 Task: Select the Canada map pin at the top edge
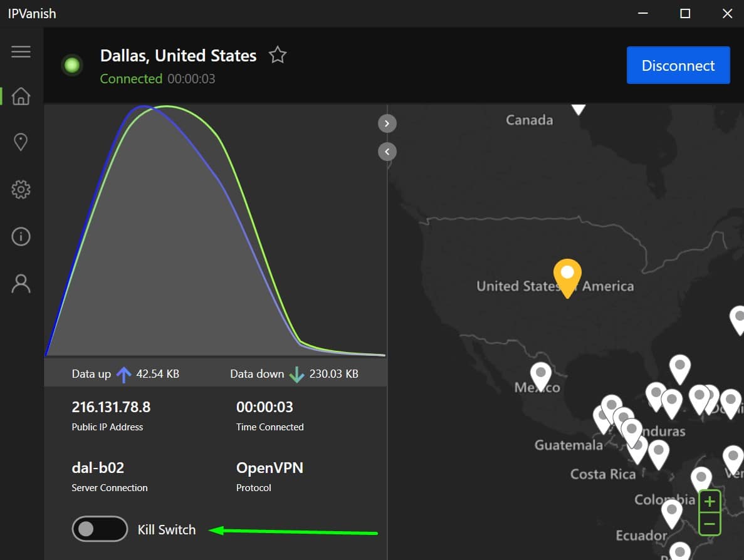pos(578,110)
